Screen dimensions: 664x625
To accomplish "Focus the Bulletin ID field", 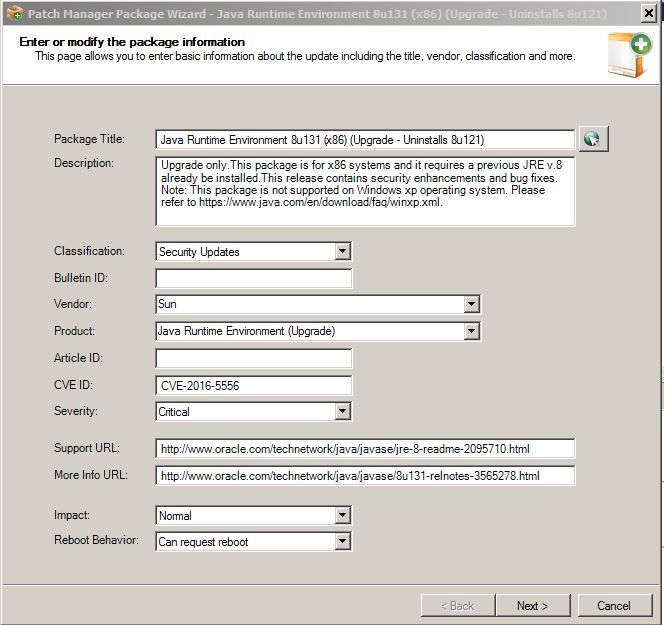I will pyautogui.click(x=254, y=278).
